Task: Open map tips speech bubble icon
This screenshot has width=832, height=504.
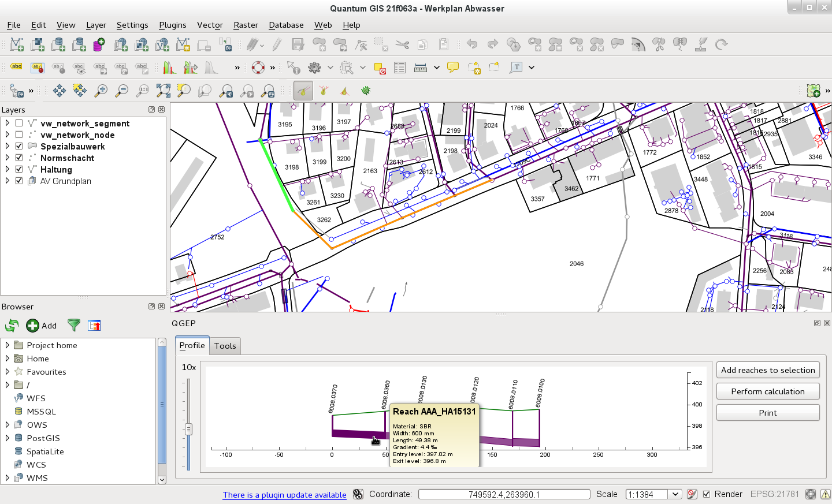Action: click(x=453, y=68)
